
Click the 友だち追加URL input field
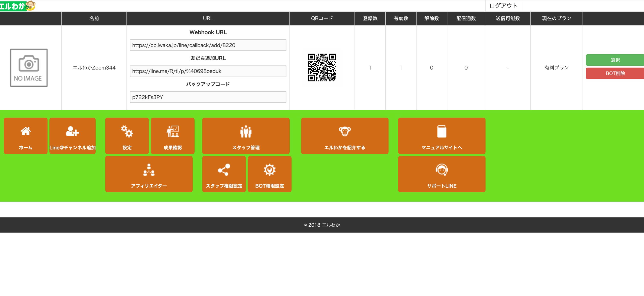(208, 71)
